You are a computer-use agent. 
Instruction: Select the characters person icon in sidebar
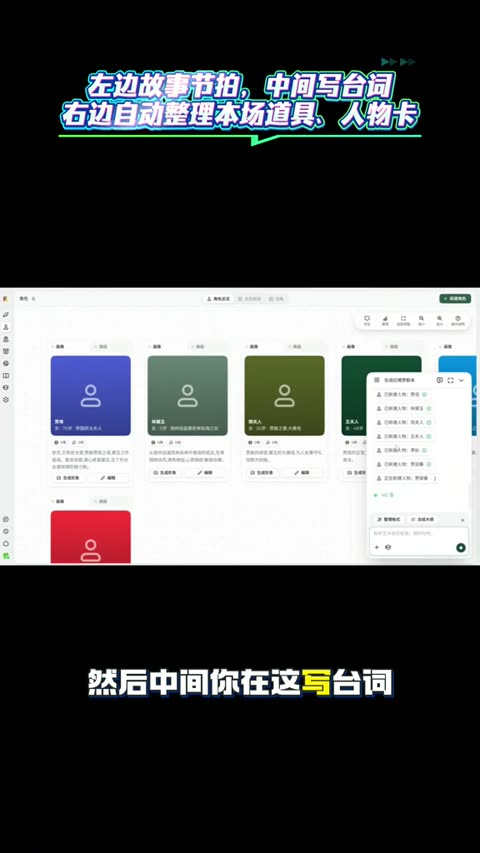[x=6, y=327]
